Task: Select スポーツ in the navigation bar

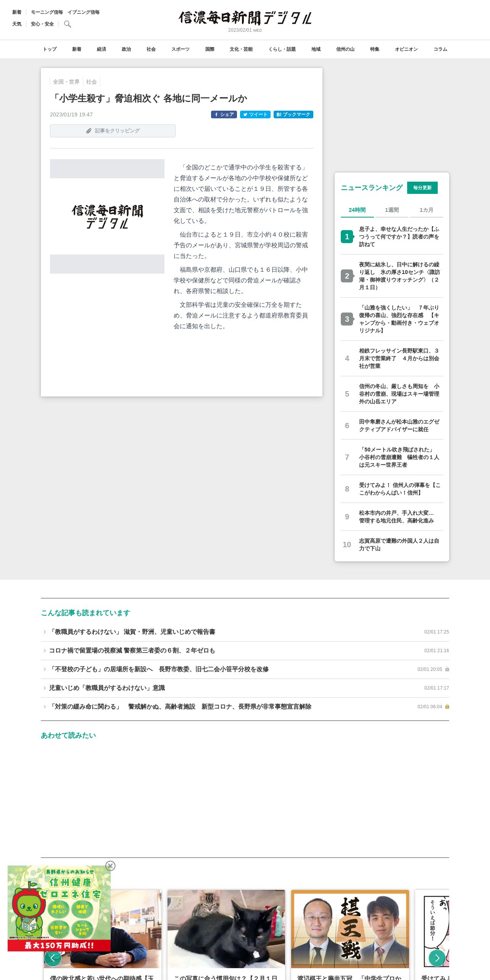Action: pyautogui.click(x=181, y=49)
